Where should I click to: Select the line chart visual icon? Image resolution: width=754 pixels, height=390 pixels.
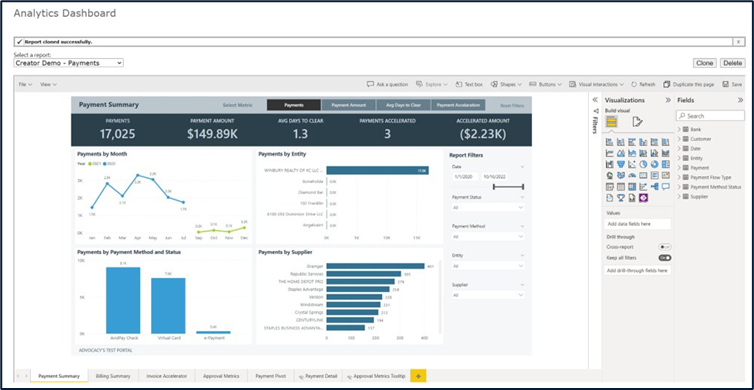click(x=610, y=153)
